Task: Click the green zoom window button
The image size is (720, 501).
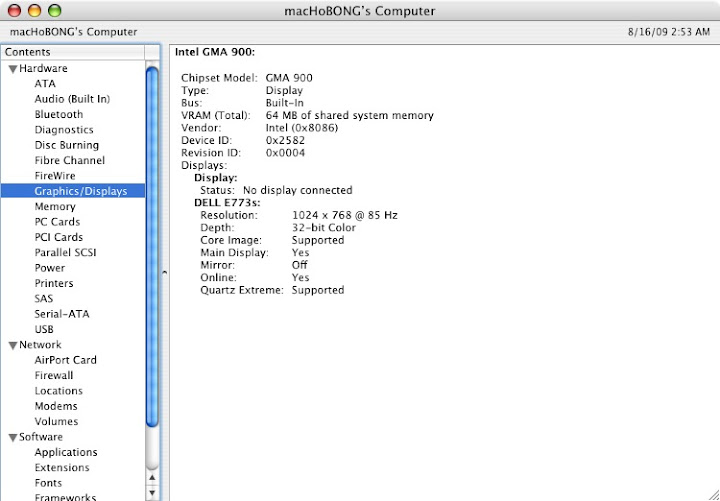Action: (x=55, y=10)
